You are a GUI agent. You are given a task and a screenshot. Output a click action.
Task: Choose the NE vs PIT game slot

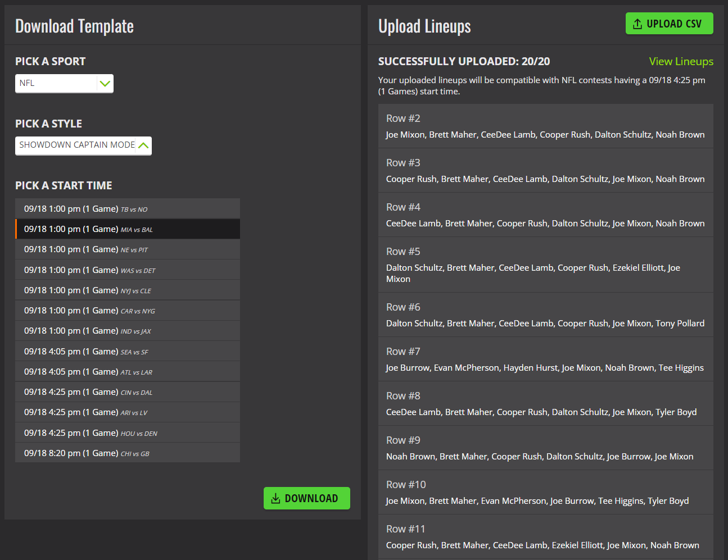[x=128, y=249]
